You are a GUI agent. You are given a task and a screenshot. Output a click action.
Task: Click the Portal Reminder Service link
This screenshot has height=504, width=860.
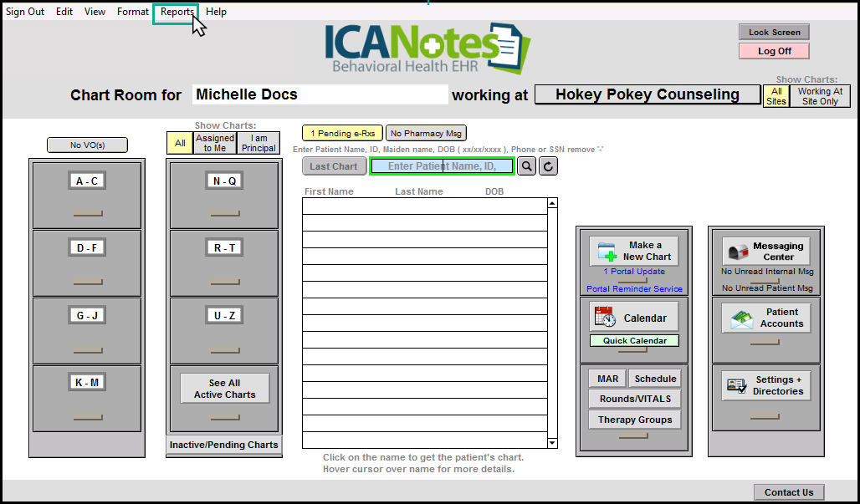[x=634, y=289]
